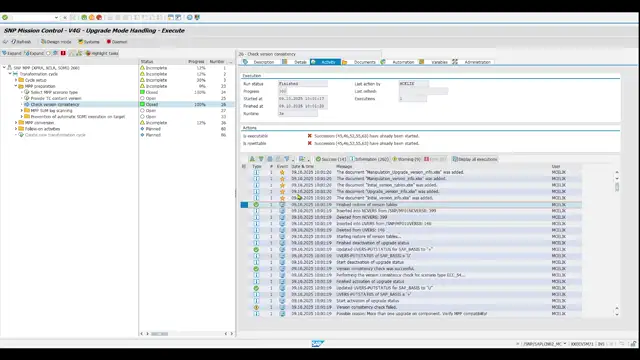
Task: Select the Activity tab
Action: 325,62
